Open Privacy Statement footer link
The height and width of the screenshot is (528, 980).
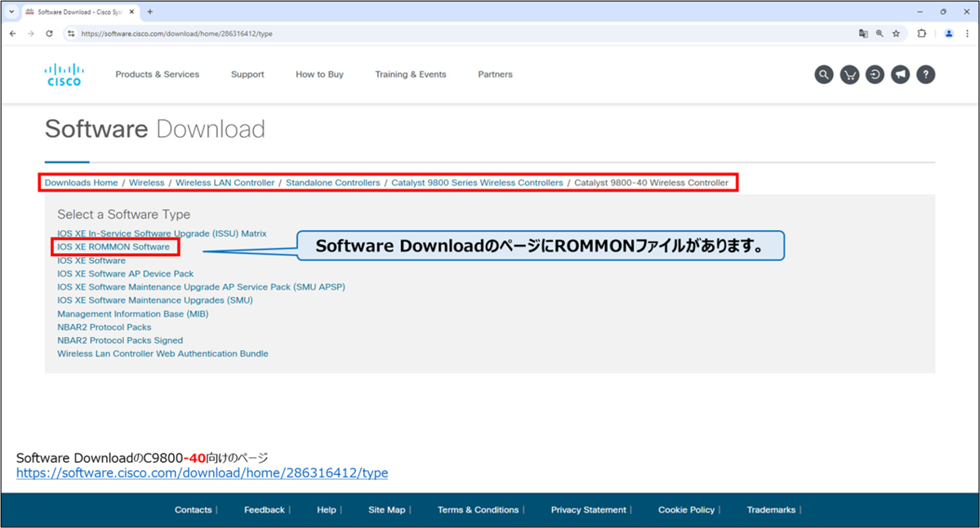588,510
